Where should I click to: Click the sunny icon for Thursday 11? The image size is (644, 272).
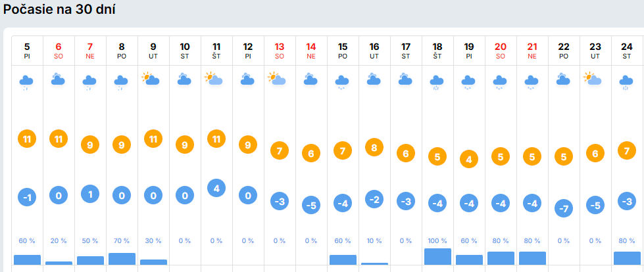(x=216, y=80)
